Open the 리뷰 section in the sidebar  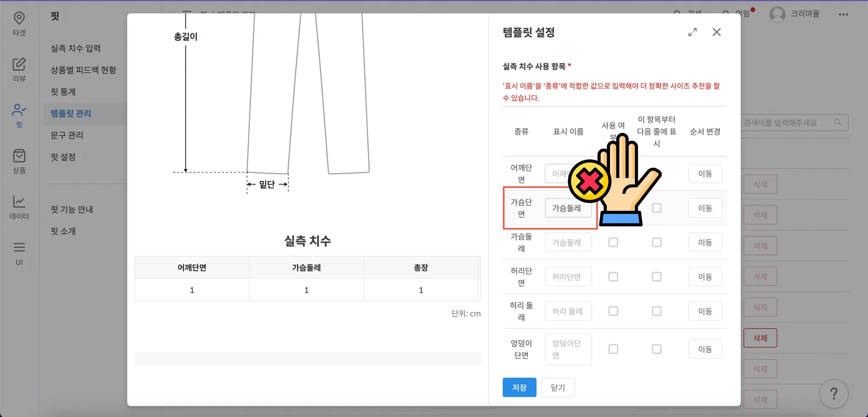coord(19,70)
